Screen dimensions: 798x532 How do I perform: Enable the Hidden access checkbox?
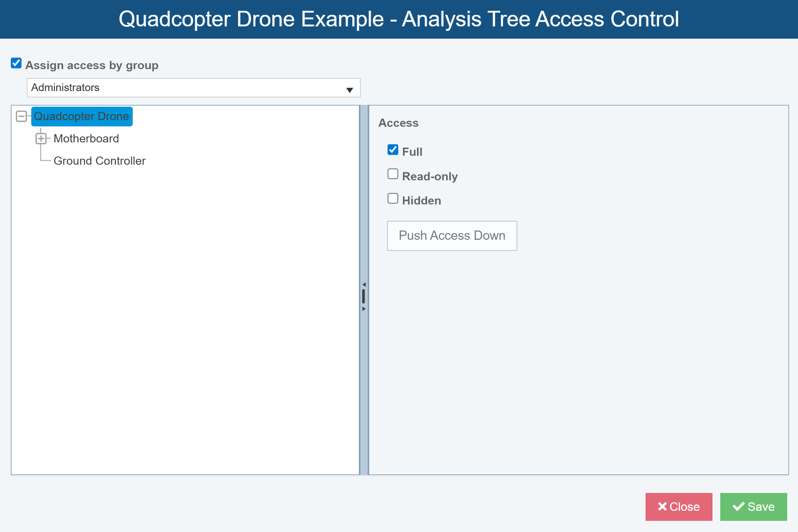click(x=393, y=199)
